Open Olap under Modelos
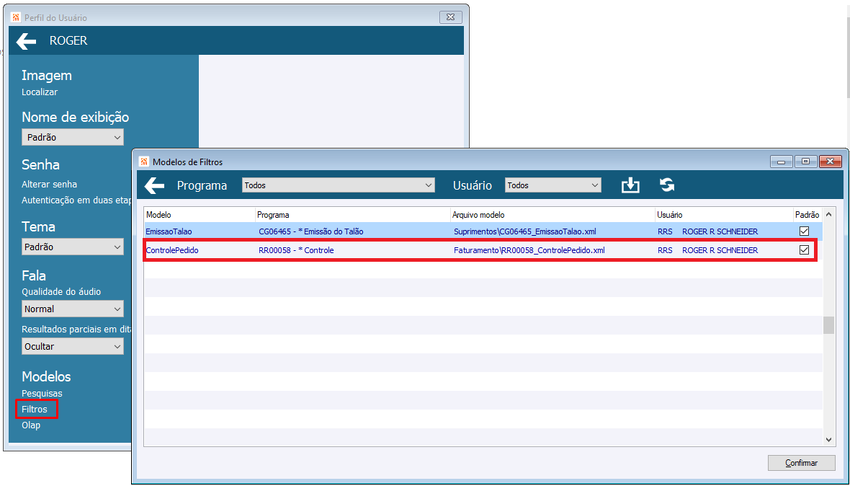The width and height of the screenshot is (850, 486). tap(31, 425)
